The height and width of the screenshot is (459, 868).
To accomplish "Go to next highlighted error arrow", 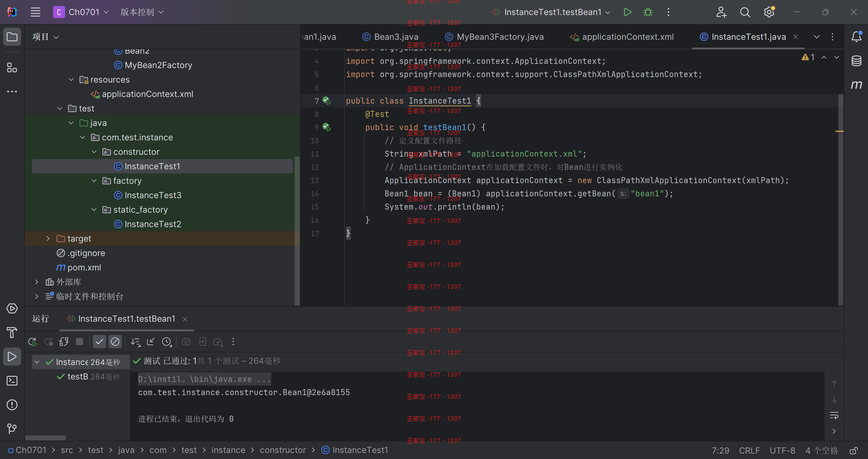I will (837, 58).
